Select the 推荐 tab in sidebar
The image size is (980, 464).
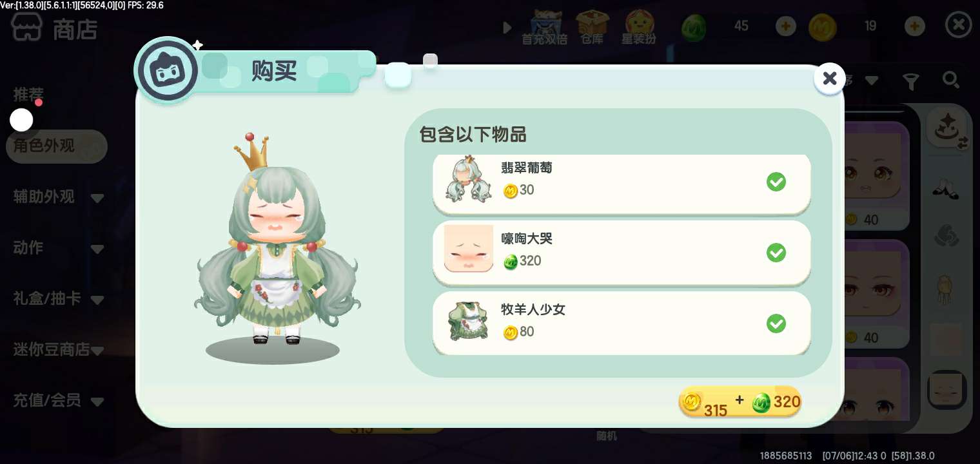[x=28, y=94]
